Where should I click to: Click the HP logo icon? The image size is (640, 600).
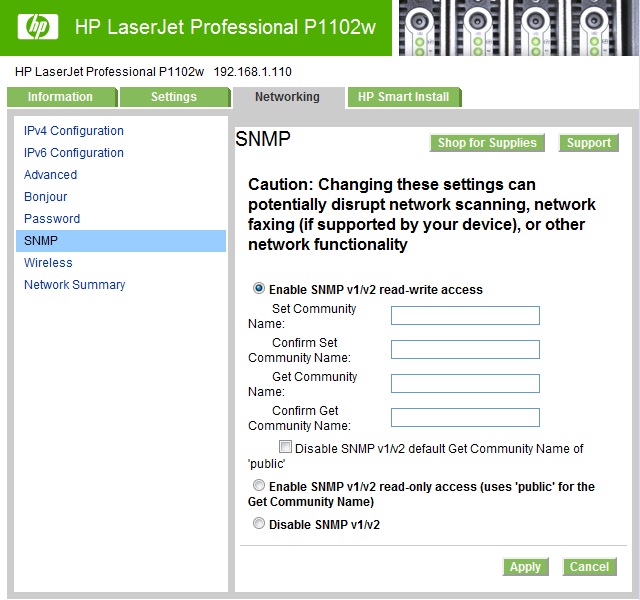point(38,27)
